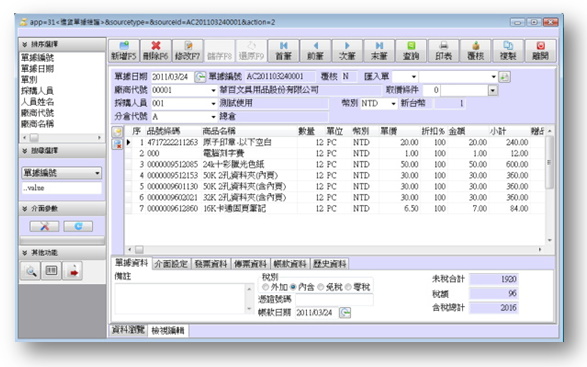Select grid row 24k十彩騰光色紙
587x367 pixels.
point(335,164)
